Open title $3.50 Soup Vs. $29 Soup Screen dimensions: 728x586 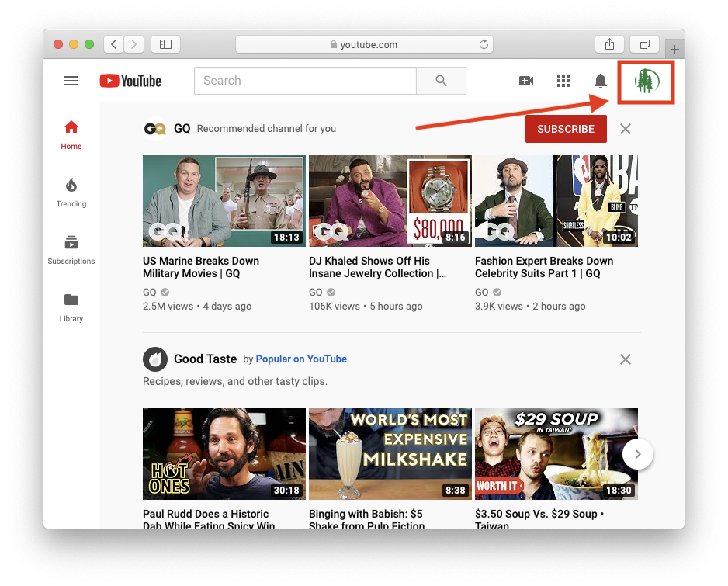point(539,518)
